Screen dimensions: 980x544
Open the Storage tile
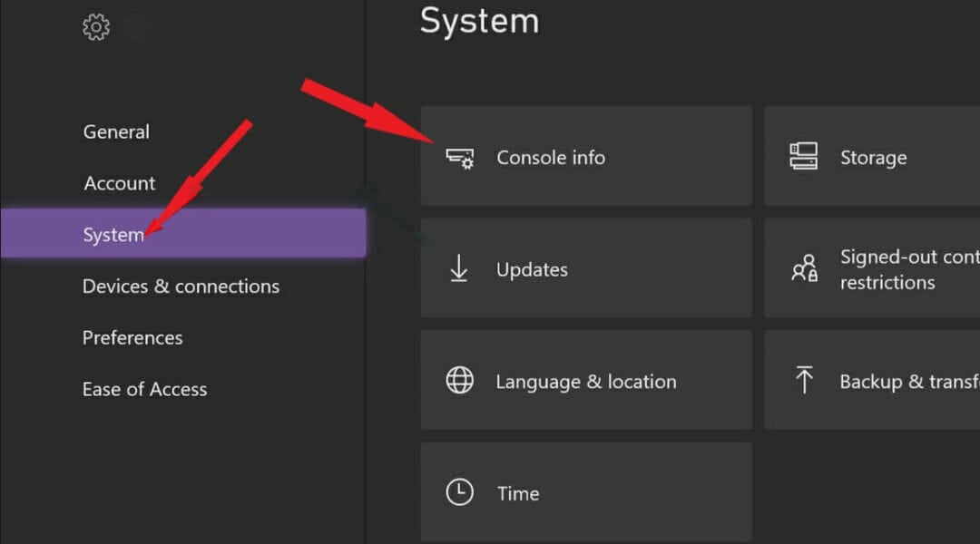[872, 156]
